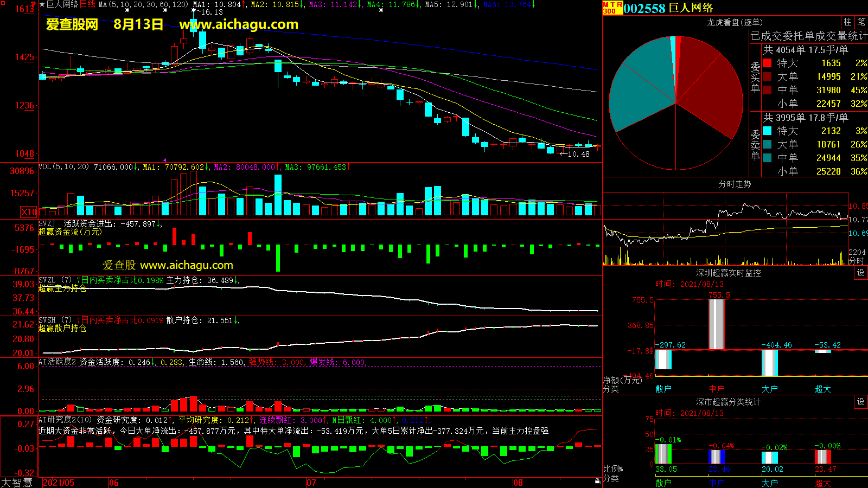This screenshot has height=488, width=868.
Task: Click the star marker before 巨人网络
Action: tap(42, 4)
